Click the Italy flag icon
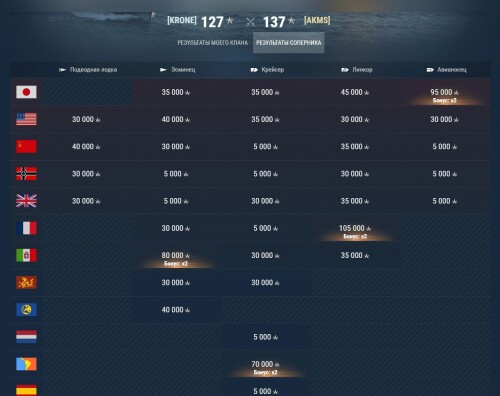The width and height of the screenshot is (500, 396). [x=26, y=255]
